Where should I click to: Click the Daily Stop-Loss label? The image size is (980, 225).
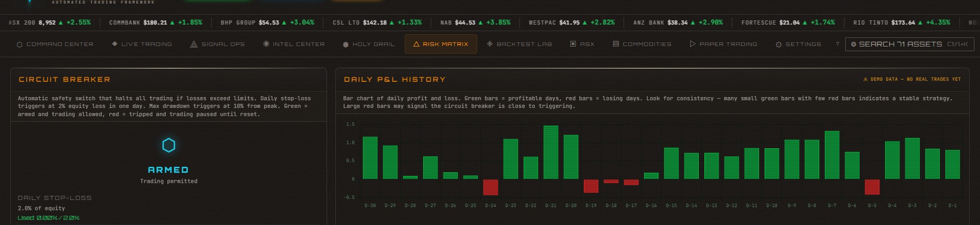tap(55, 198)
